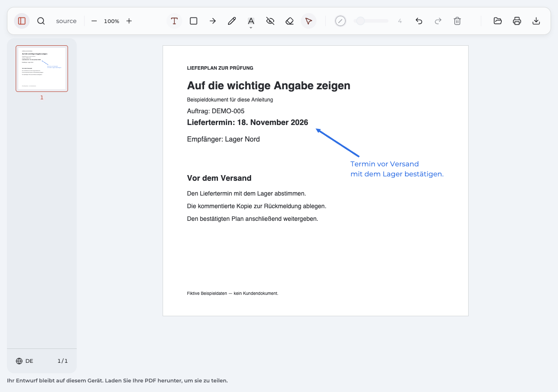
Task: Select the Arrow tool
Action: (213, 21)
